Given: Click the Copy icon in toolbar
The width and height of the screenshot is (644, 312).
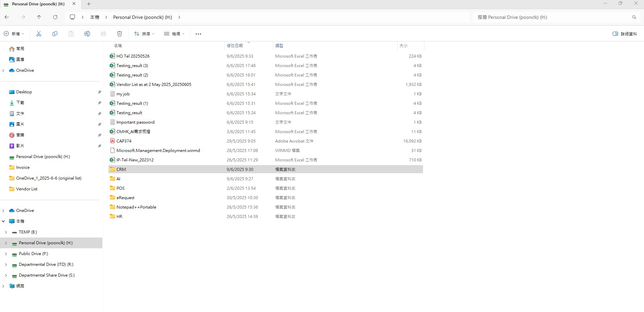Looking at the screenshot, I should 55,34.
